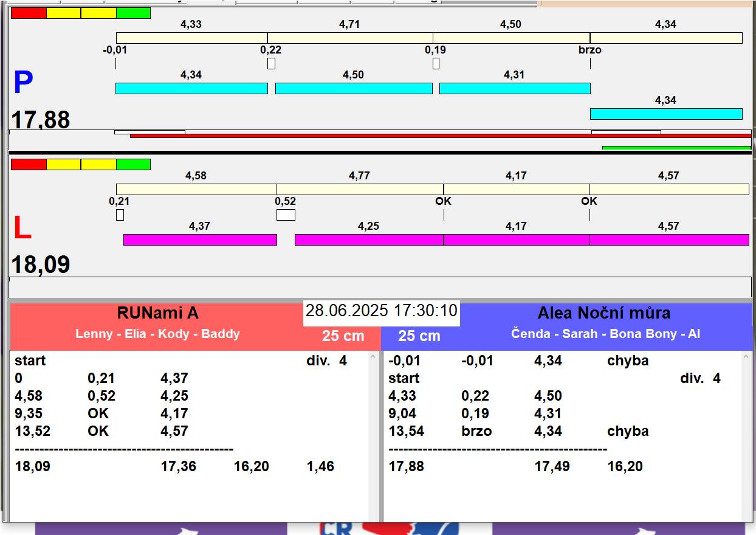Click 16,20 in the Alea totals row
Viewport: 756px width, 535px height.
point(625,466)
